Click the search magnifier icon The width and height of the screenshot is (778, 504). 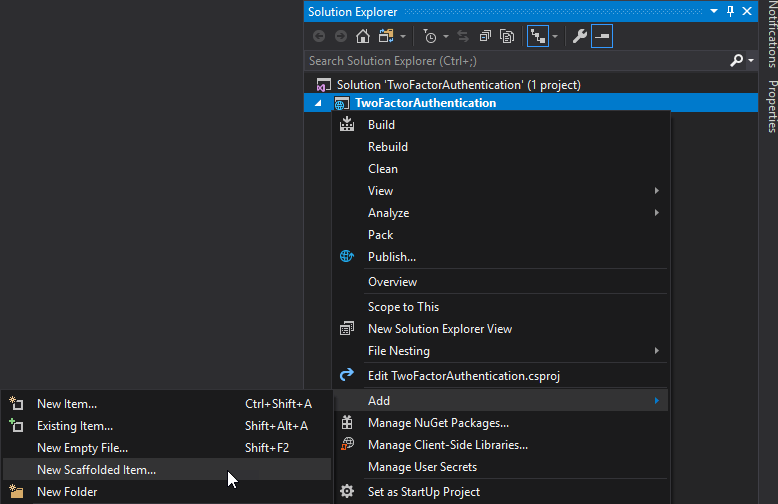pos(737,61)
